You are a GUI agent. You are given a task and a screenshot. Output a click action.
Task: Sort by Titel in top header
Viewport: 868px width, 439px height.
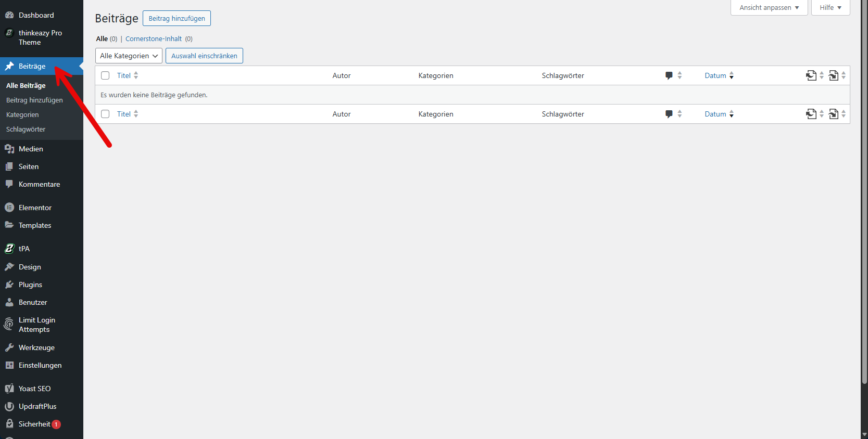(x=128, y=75)
